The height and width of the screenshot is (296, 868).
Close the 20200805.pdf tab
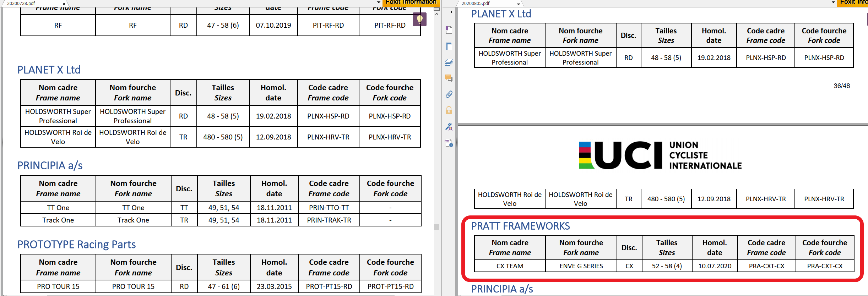[519, 4]
